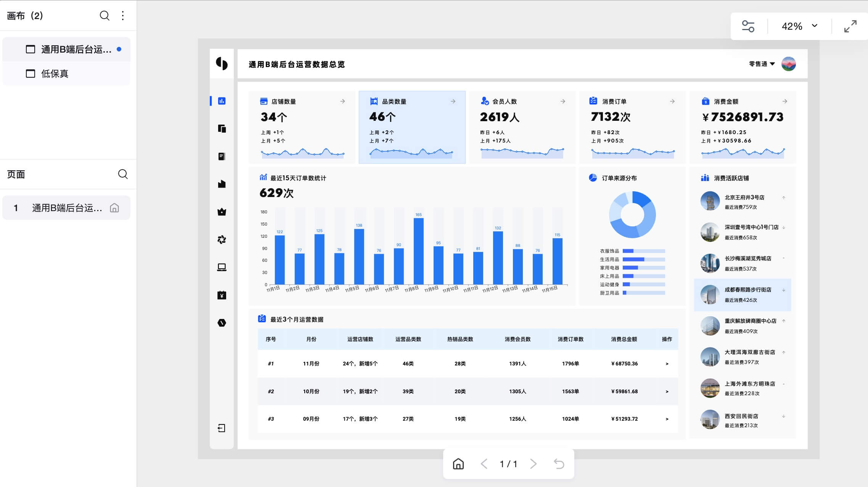The image size is (868, 487).
Task: Expand the 11月份 row with its arrow
Action: tap(667, 364)
